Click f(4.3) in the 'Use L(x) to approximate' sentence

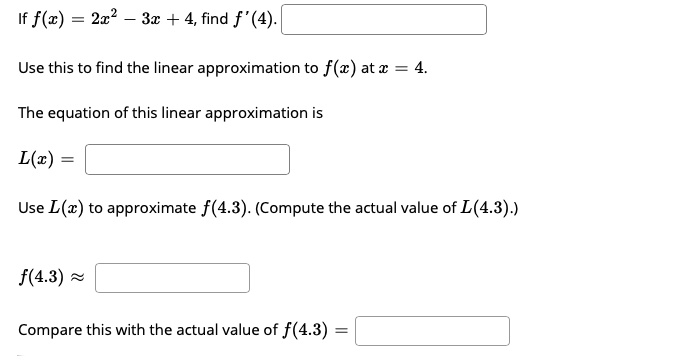(225, 208)
